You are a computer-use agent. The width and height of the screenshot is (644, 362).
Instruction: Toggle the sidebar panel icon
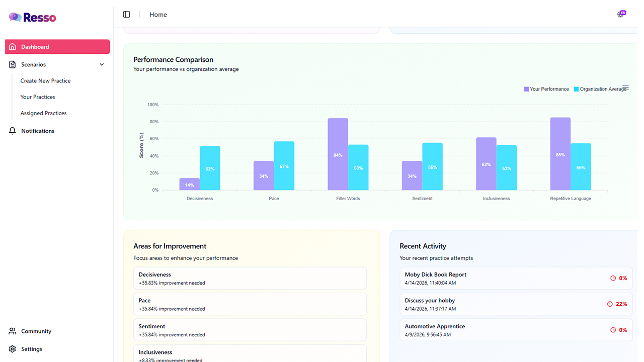[x=127, y=15]
